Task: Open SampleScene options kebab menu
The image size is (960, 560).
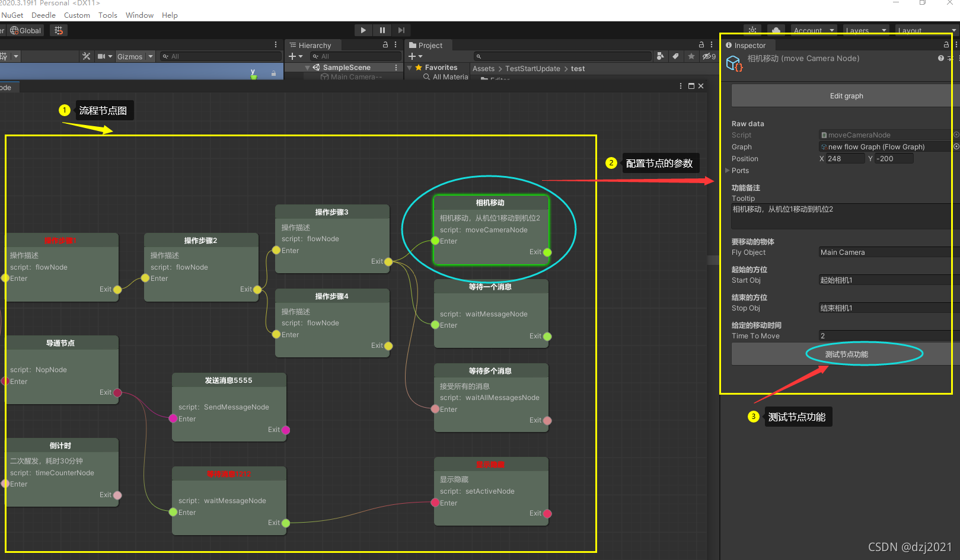Action: [x=396, y=68]
